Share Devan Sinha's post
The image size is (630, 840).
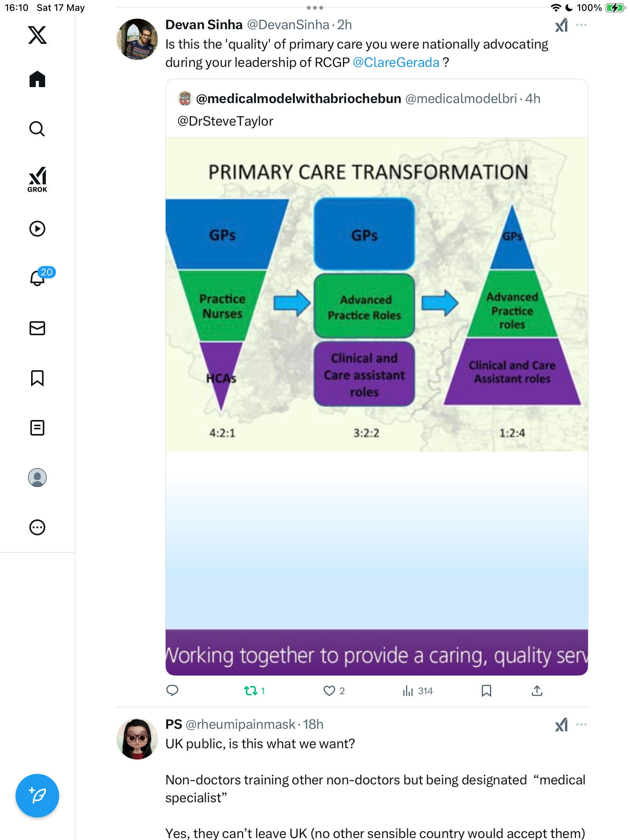(x=537, y=691)
